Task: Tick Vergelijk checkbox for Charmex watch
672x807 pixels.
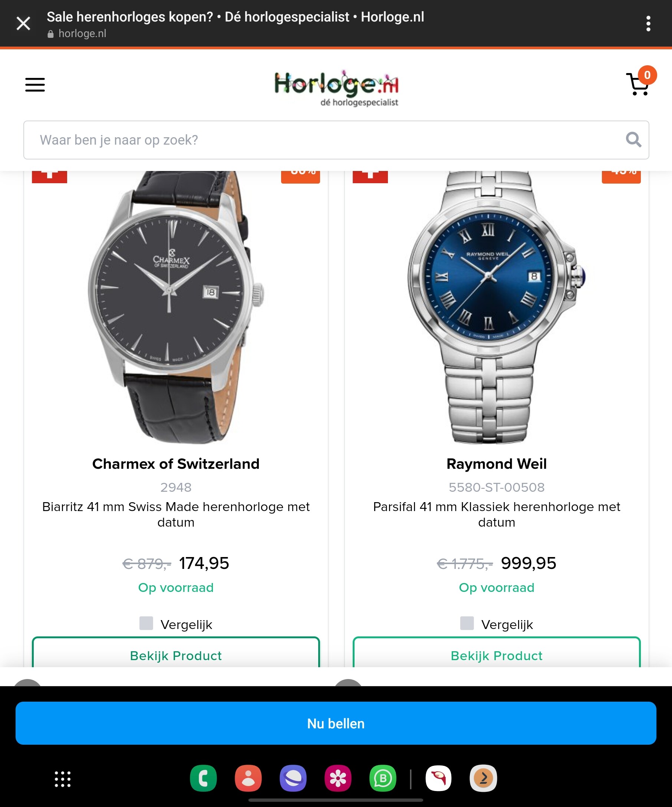Action: click(x=146, y=623)
